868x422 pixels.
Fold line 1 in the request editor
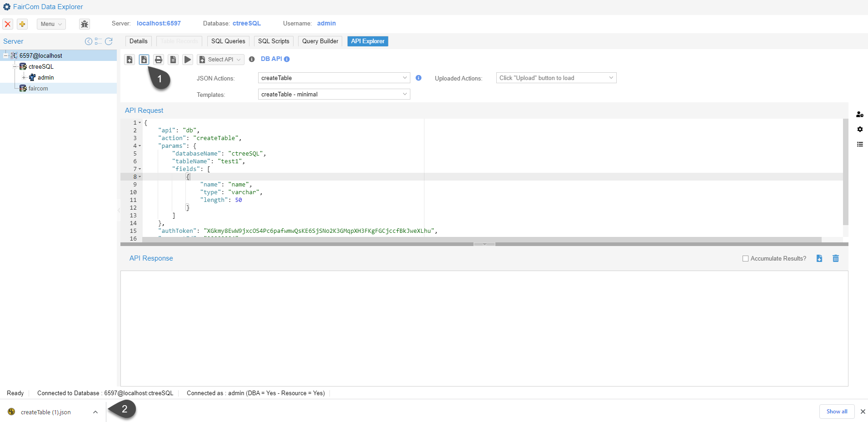(140, 123)
